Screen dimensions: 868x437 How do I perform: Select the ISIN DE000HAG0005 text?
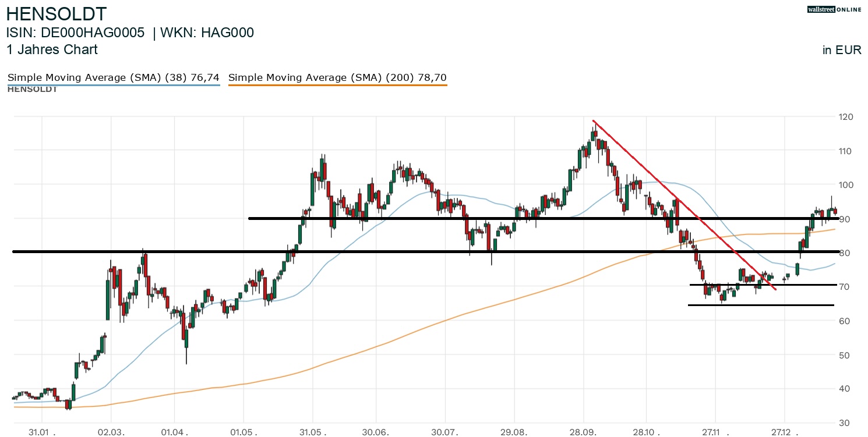tap(76, 33)
